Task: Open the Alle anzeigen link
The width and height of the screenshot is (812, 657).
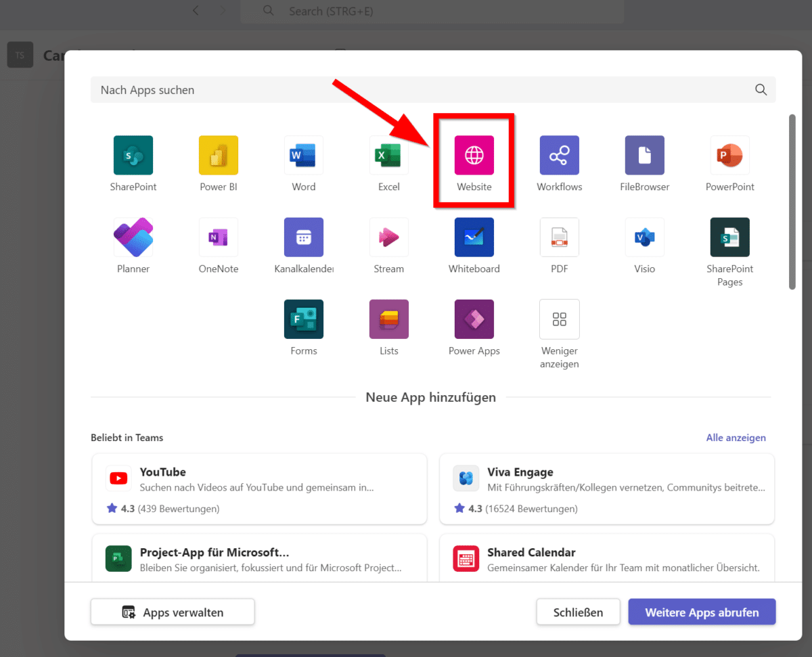Action: coord(736,438)
